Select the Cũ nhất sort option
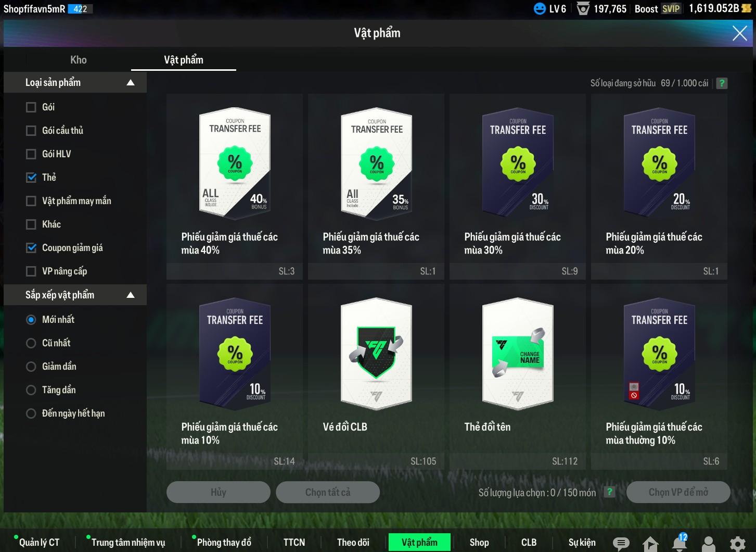 point(31,343)
